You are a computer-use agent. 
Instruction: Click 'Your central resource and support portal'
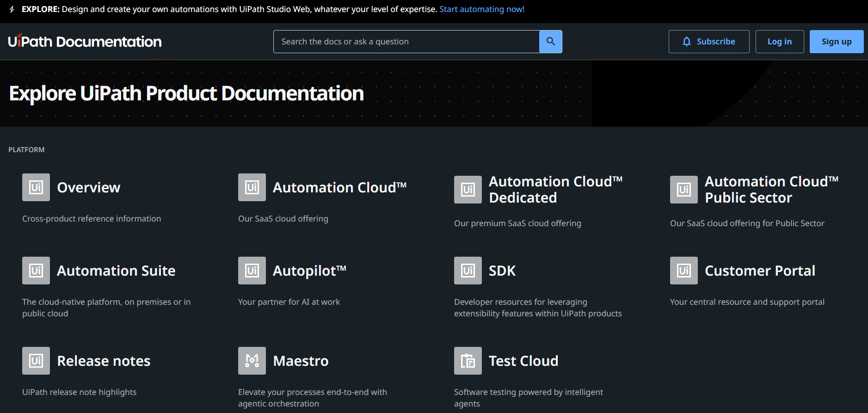747,302
